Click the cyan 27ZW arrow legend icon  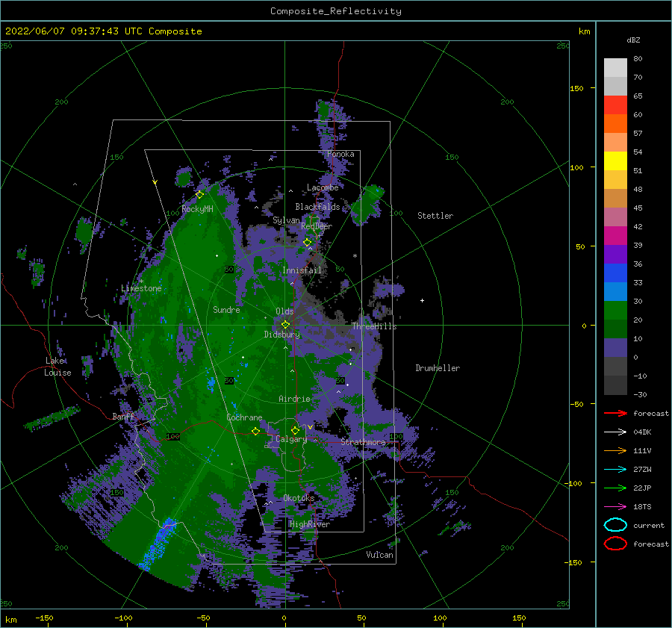click(615, 469)
